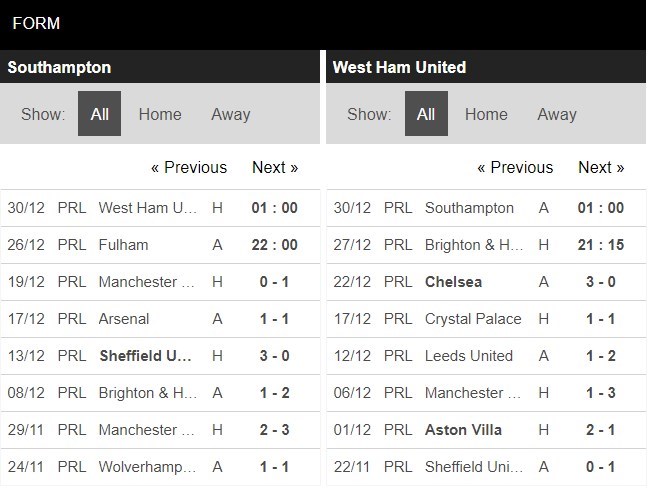Click the Brighton 21 : 15 fixture time
The height and width of the screenshot is (488, 649).
[601, 245]
